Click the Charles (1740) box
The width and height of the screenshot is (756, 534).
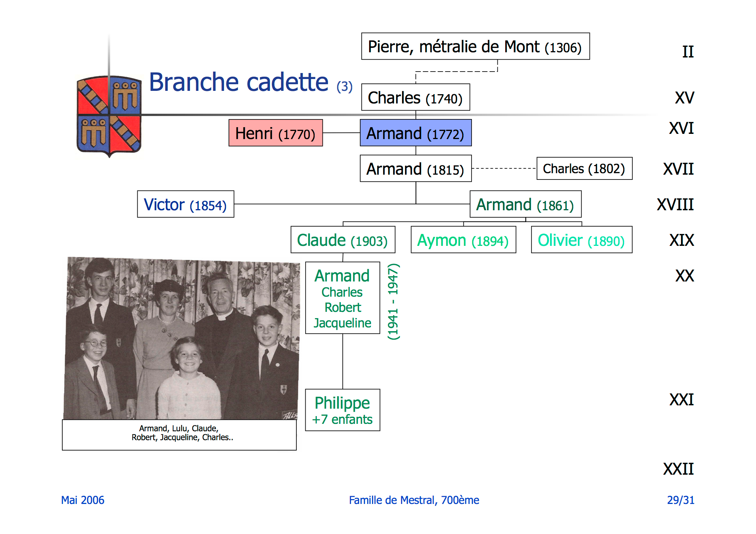[x=415, y=98]
